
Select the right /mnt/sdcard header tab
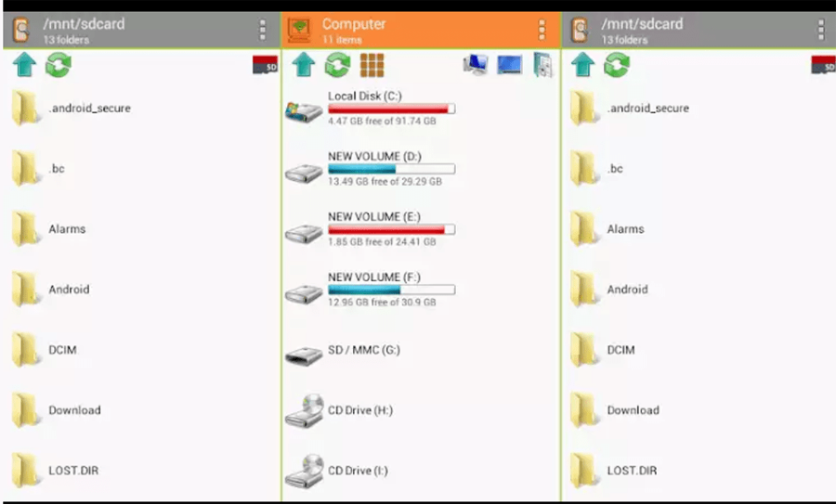pyautogui.click(x=699, y=31)
